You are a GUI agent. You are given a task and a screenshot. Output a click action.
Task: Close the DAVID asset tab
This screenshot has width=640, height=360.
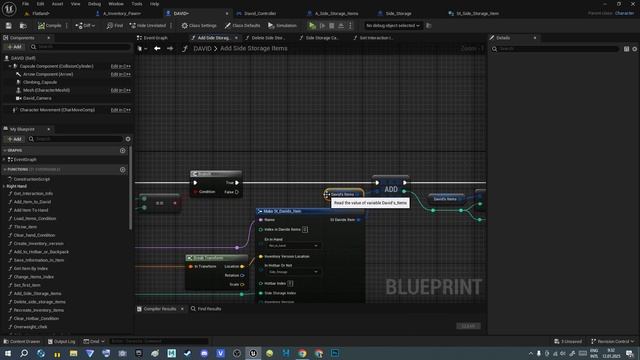[227, 13]
